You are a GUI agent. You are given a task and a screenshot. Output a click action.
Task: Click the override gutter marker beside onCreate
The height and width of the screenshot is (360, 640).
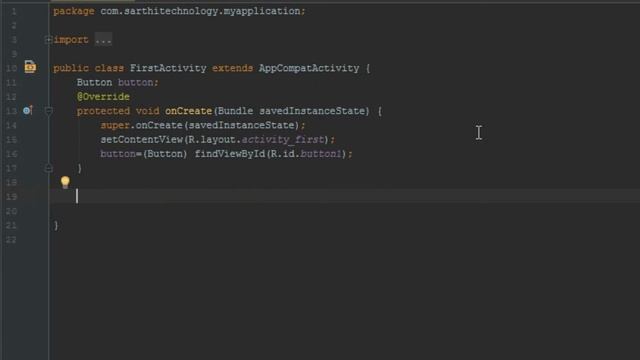pos(27,110)
